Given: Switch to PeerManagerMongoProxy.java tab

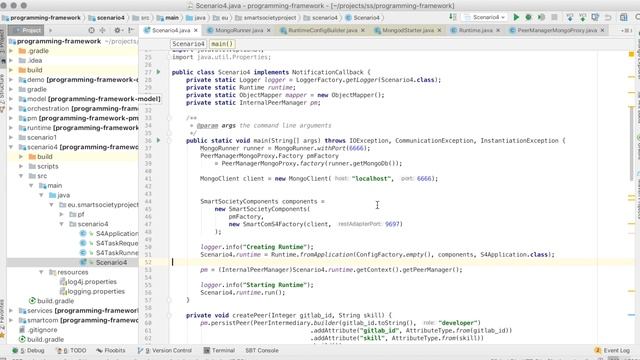Looking at the screenshot, I should point(557,30).
